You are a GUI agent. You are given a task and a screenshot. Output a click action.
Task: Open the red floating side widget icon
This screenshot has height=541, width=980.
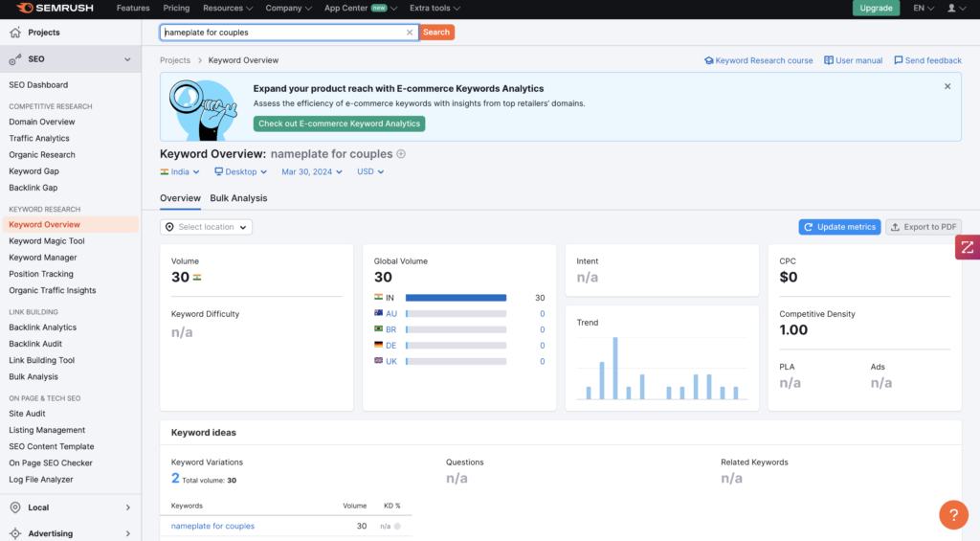coord(968,247)
